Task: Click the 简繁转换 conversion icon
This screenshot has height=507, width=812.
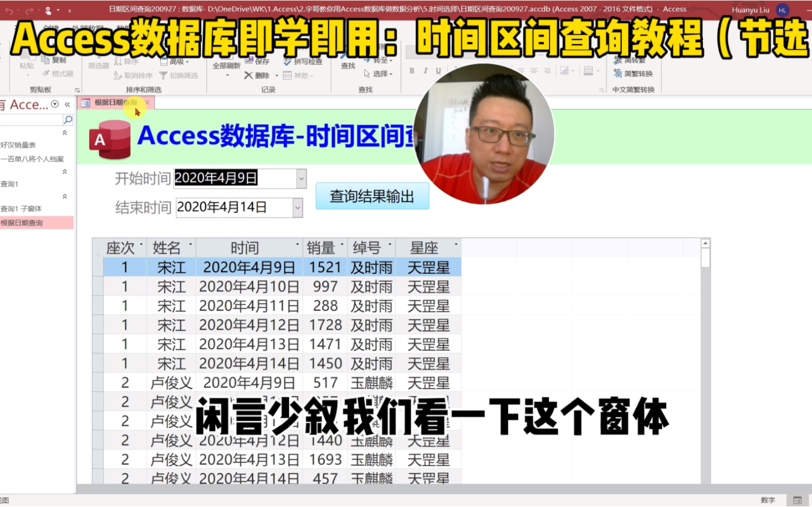Action: pyautogui.click(x=618, y=74)
